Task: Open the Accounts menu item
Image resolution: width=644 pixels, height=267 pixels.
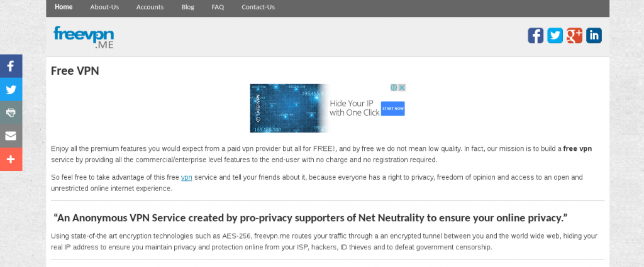Action: click(x=150, y=8)
